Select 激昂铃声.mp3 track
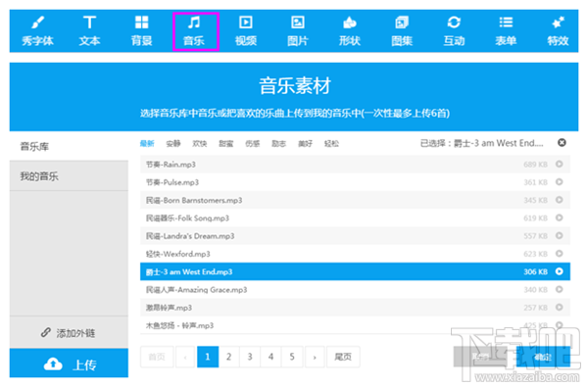 [355, 308]
